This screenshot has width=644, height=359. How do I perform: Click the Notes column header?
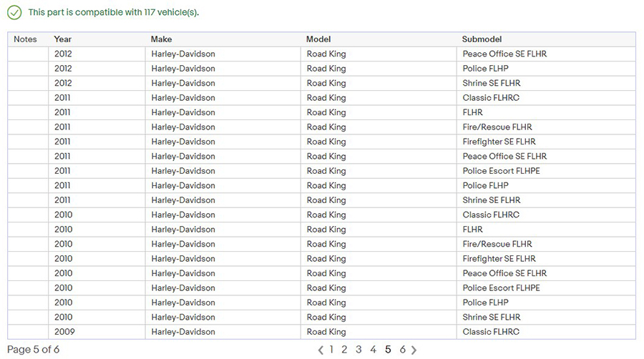coord(25,39)
